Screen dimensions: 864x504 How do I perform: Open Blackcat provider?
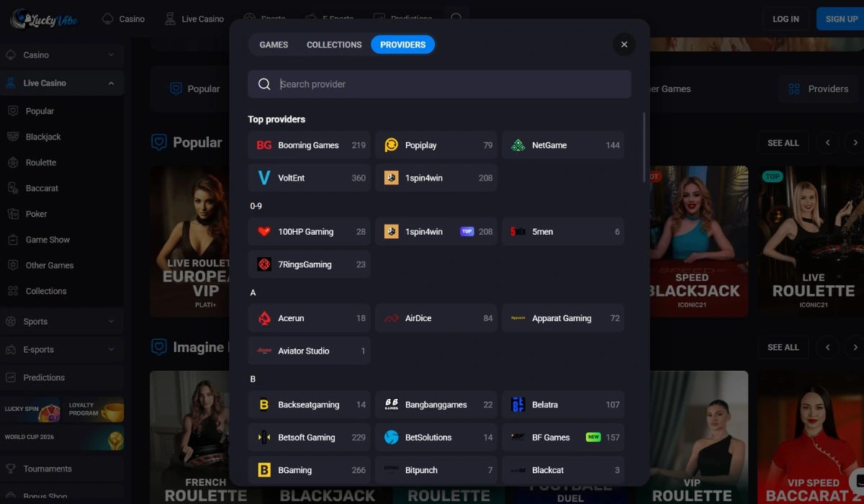(563, 470)
